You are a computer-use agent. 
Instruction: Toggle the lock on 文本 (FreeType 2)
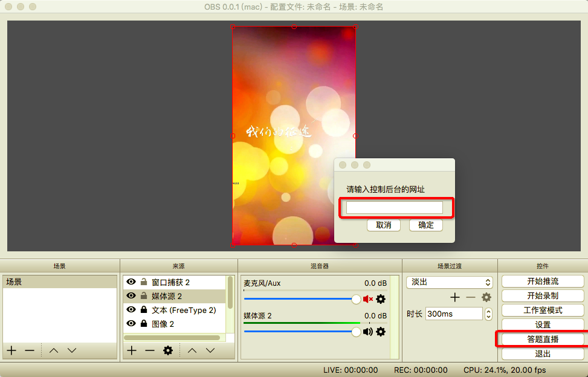point(144,310)
